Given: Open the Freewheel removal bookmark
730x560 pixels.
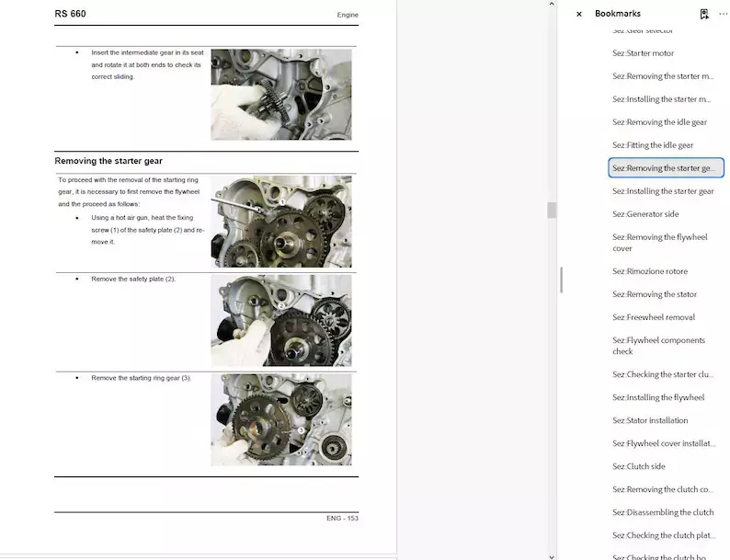Looking at the screenshot, I should [653, 317].
